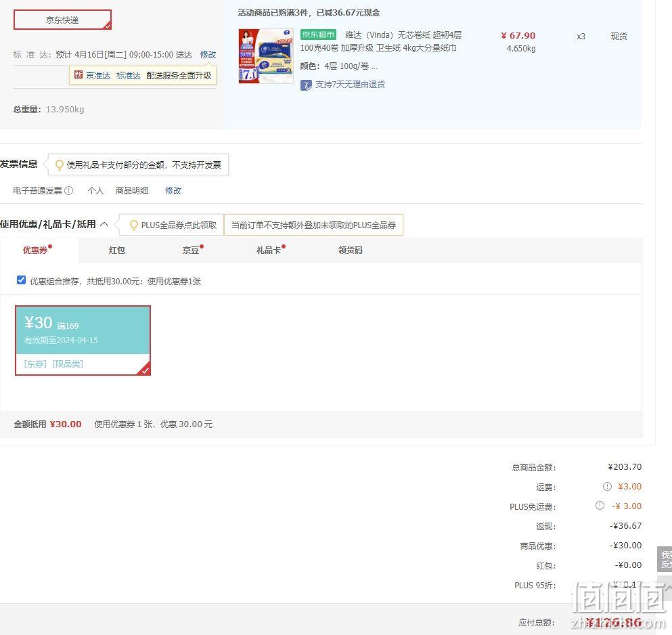Switch to the 领货码 tab
This screenshot has width=672, height=635.
(351, 250)
